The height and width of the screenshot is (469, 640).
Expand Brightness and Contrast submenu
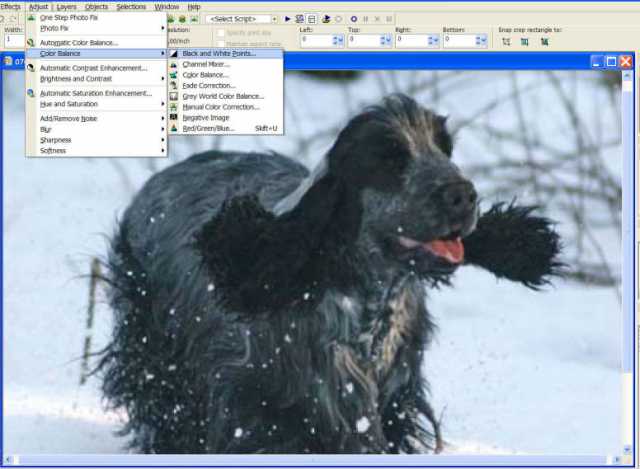click(x=96, y=78)
